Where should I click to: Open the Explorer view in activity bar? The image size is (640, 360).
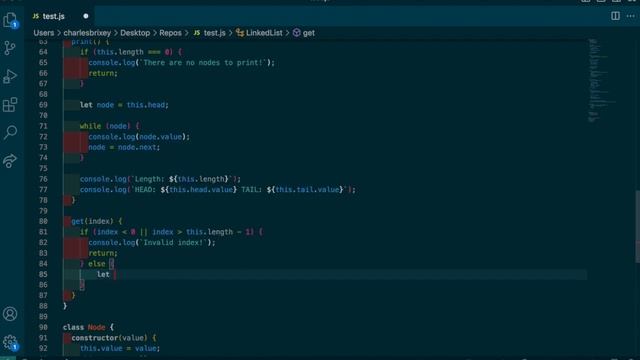(10, 20)
